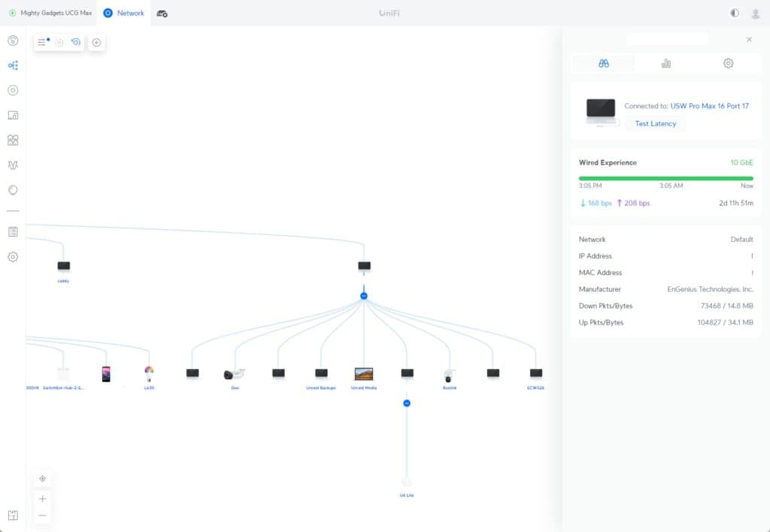Screen dimensions: 770x532
Task: Click the Unraid Media device node
Action: click(364, 374)
